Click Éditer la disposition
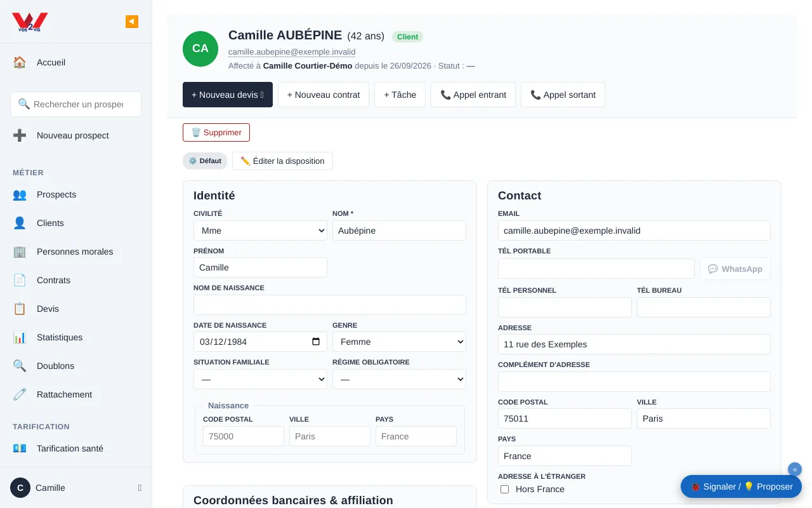The width and height of the screenshot is (812, 508). coord(282,161)
